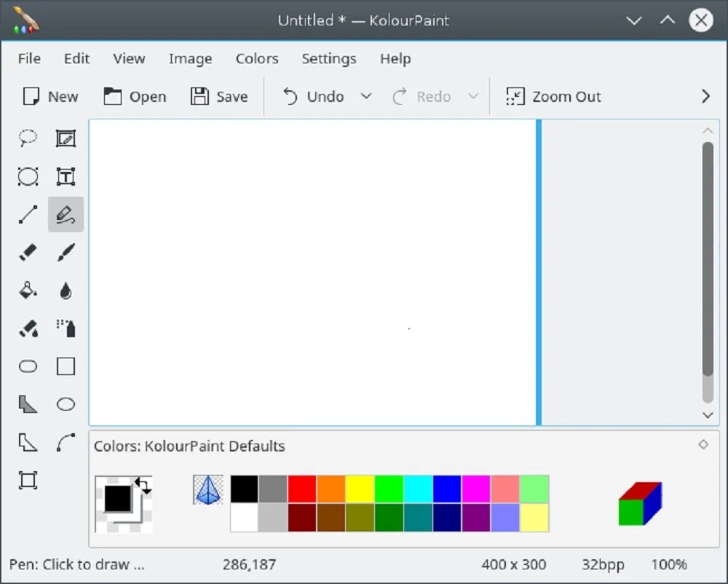Open the Undo history dropdown arrow
Viewport: 728px width, 584px height.
[366, 97]
